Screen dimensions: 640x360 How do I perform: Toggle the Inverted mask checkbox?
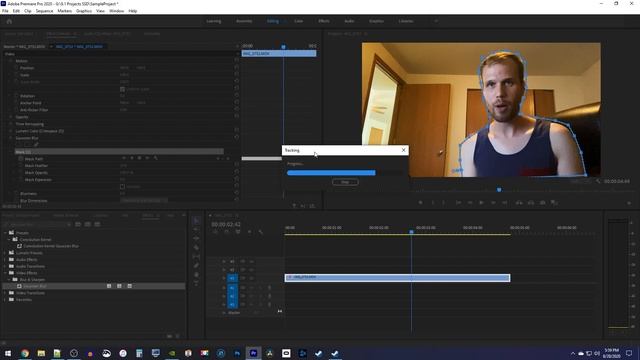[122, 187]
